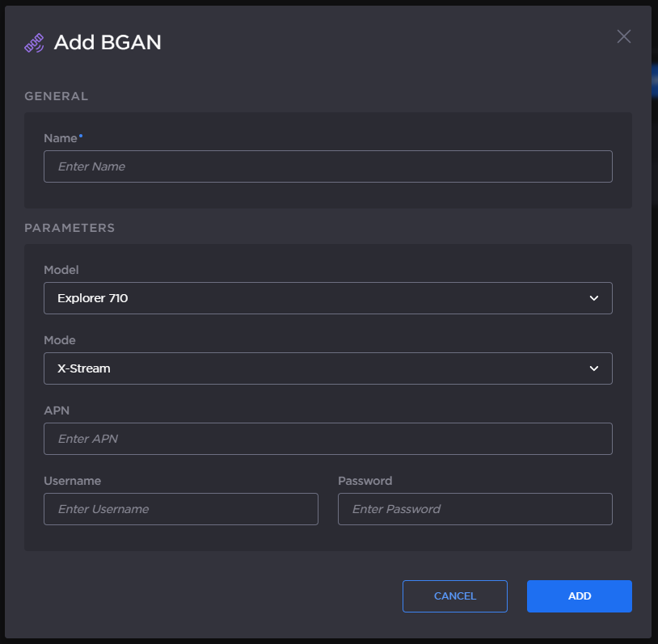Screen dimensions: 658x644
Task: Click the Mode label text
Action: coord(60,340)
